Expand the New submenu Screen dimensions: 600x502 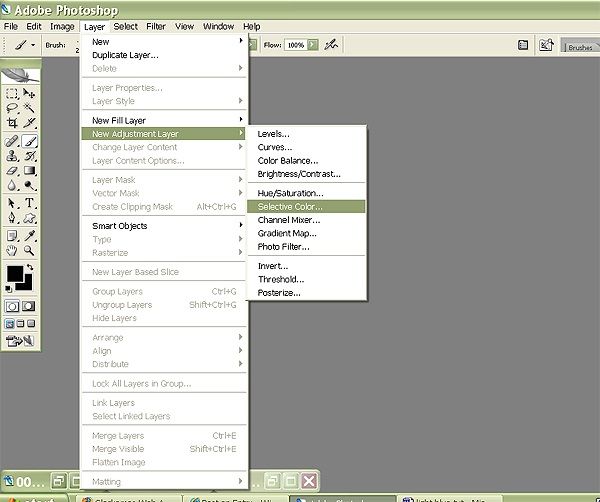[164, 41]
